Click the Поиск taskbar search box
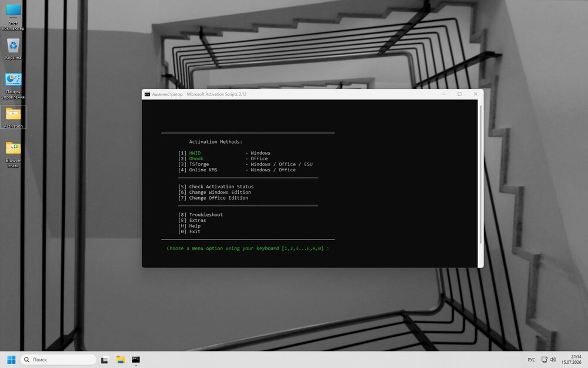The height and width of the screenshot is (368, 588). click(x=58, y=359)
